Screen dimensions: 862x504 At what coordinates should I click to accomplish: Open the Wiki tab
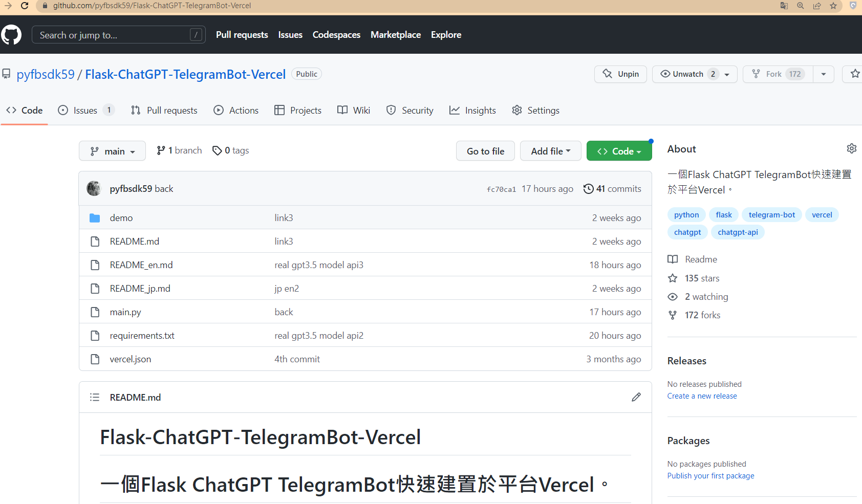point(354,110)
